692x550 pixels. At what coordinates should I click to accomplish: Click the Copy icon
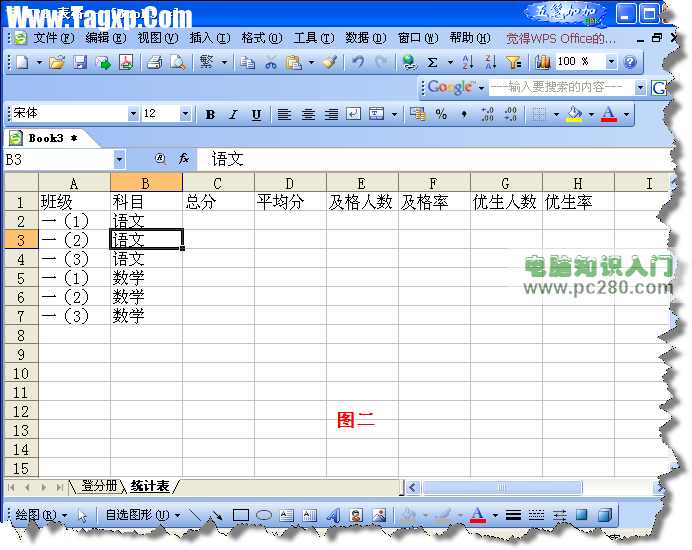248,62
